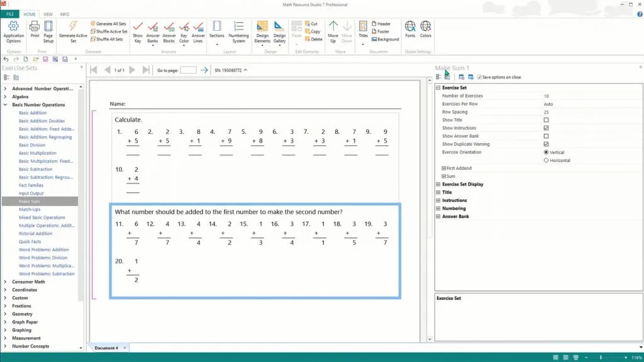The height and width of the screenshot is (362, 644).
Task: Toggle Show Instructions checkbox
Action: [x=546, y=128]
